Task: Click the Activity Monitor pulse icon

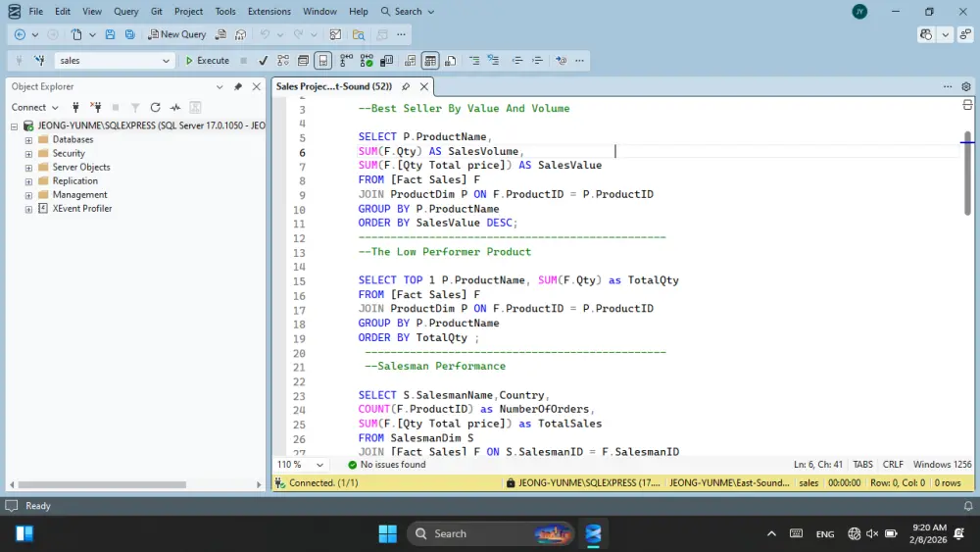Action: point(175,108)
